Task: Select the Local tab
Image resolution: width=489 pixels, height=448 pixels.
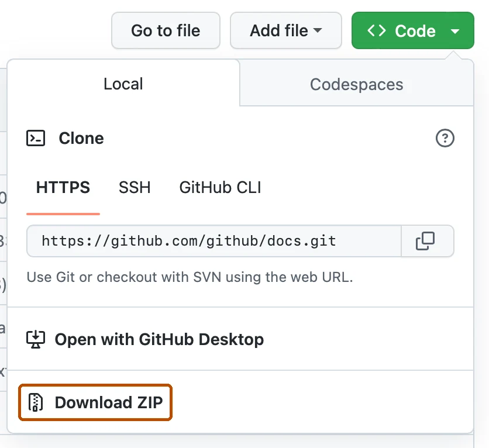Action: tap(123, 84)
